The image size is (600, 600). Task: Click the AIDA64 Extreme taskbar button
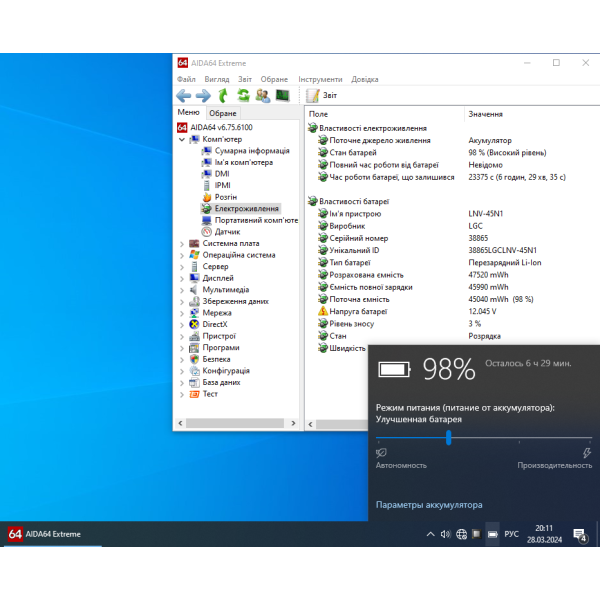click(x=53, y=534)
